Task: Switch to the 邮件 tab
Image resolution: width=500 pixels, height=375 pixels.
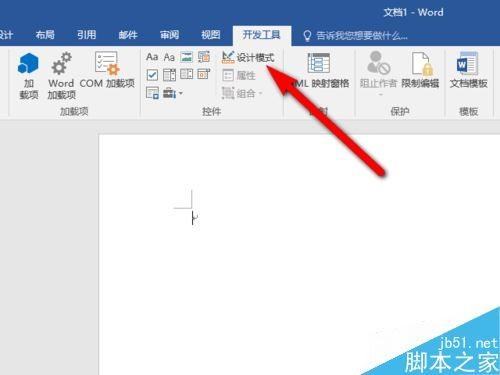Action: pos(128,35)
